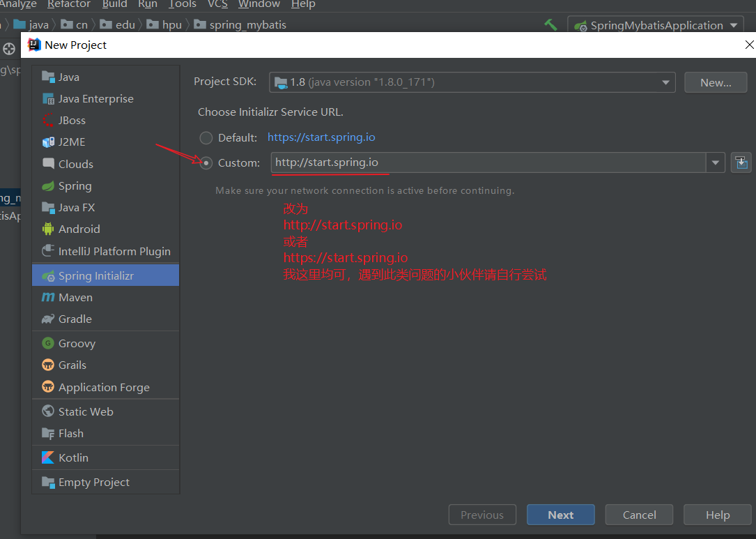Open the Analyze menu
756x539 pixels.
tap(18, 4)
